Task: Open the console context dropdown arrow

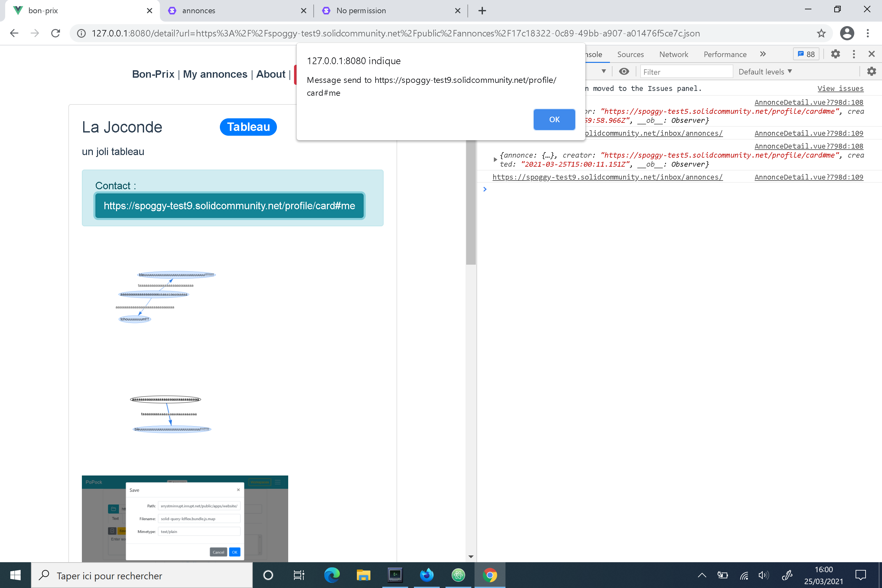Action: (604, 71)
